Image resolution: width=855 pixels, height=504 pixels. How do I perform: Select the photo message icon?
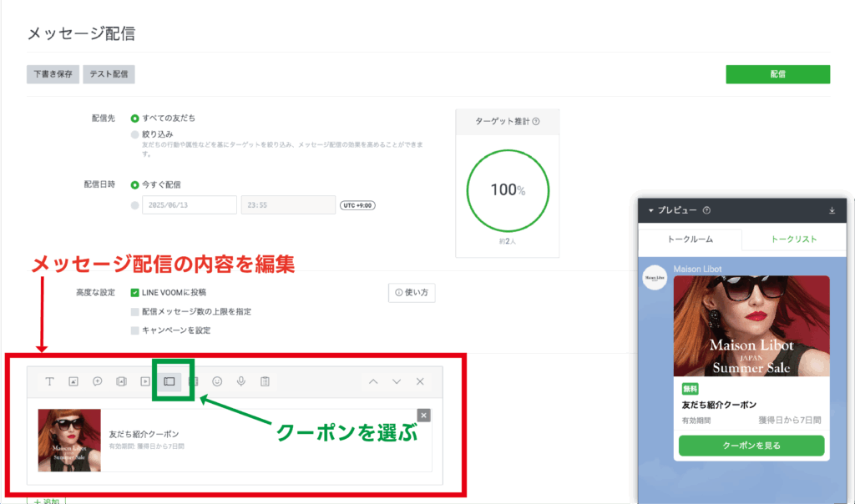pos(73,381)
